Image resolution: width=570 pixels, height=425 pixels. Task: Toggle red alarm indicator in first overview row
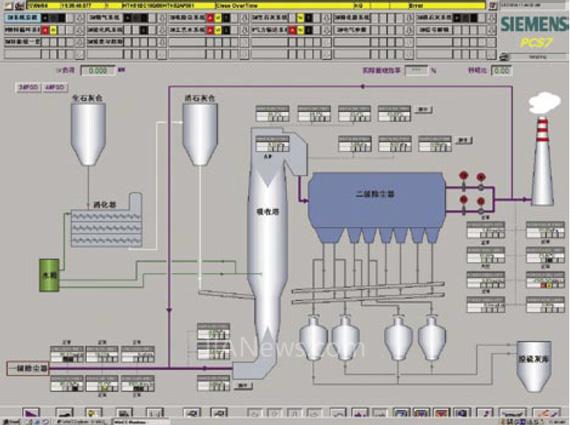[x=210, y=17]
